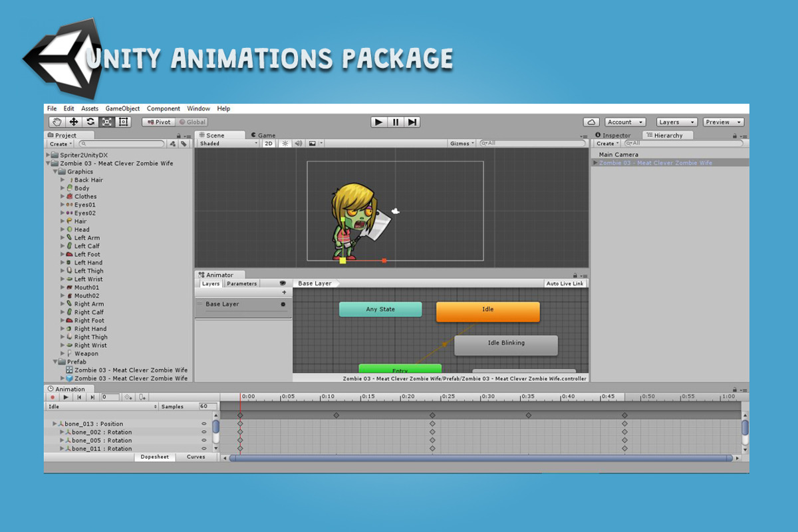This screenshot has height=532, width=798.
Task: Go to previous keyframe
Action: pyautogui.click(x=79, y=397)
